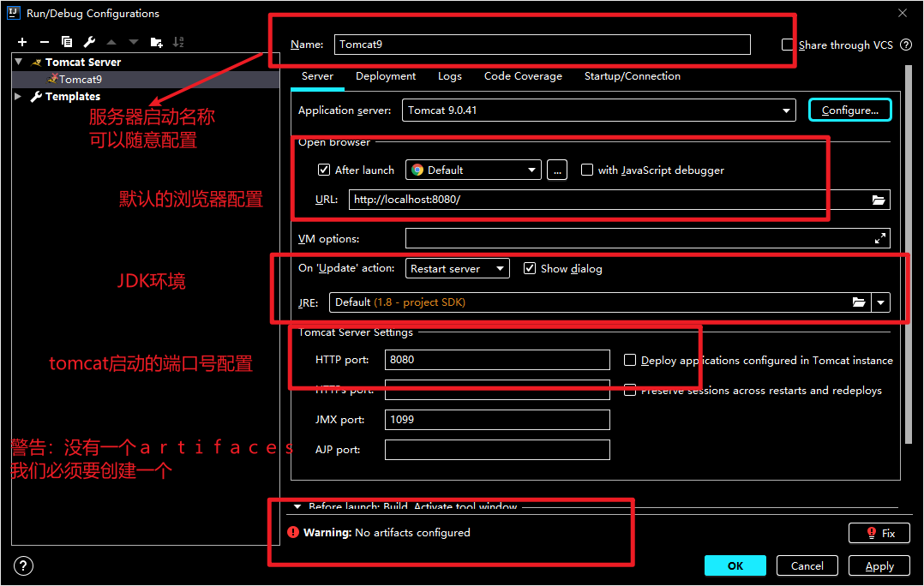This screenshot has width=924, height=586.
Task: Move configuration up with the up arrow
Action: tap(111, 42)
